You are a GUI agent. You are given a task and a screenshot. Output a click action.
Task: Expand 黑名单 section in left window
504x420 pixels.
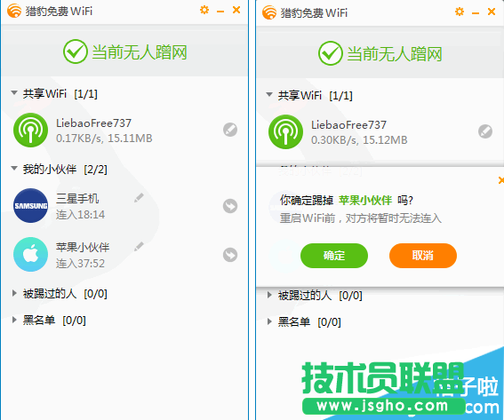[x=14, y=320]
